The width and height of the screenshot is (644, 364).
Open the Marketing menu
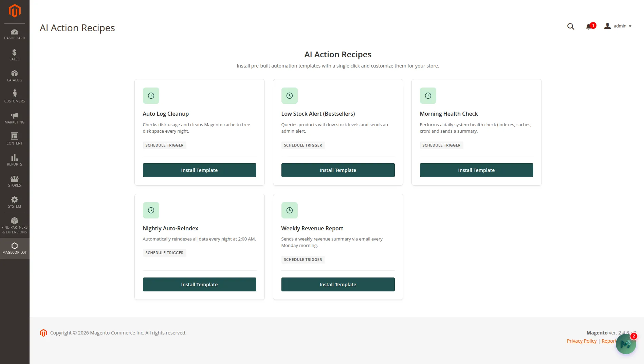(x=15, y=118)
